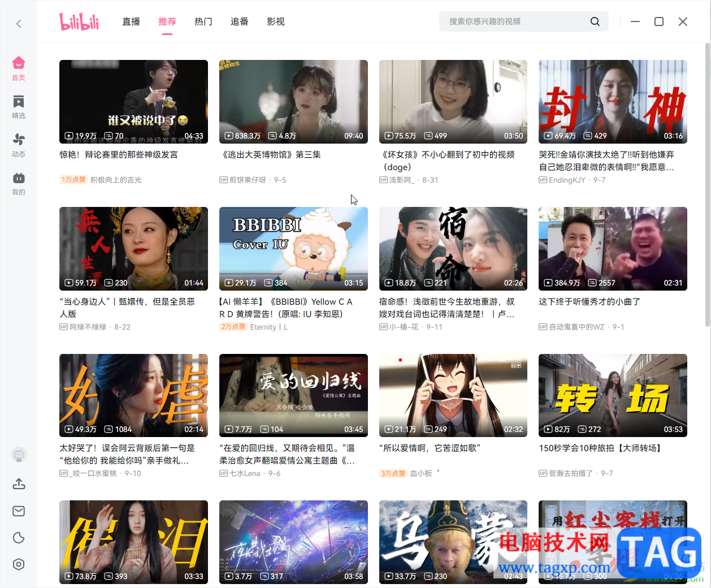Open the 好虐 video thumbnail
The height and width of the screenshot is (588, 711).
point(133,395)
